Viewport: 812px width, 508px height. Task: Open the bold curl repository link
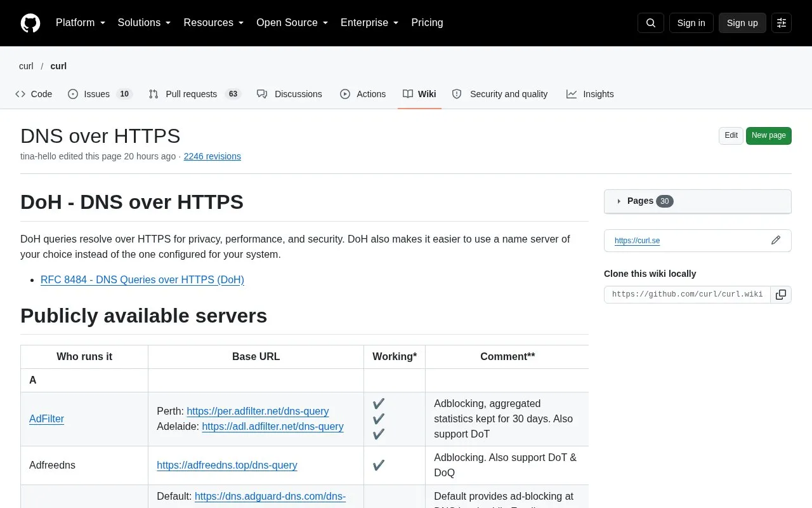(x=58, y=66)
